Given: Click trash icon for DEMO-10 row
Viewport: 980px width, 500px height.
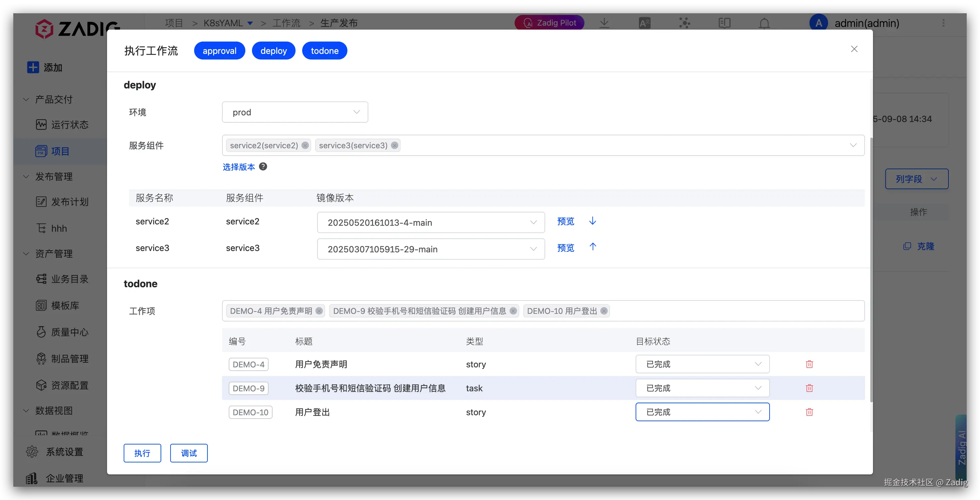Looking at the screenshot, I should pyautogui.click(x=809, y=412).
